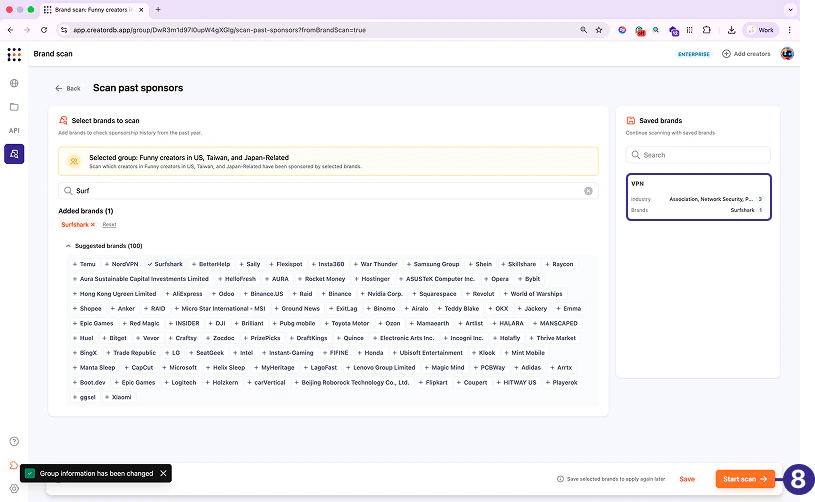Open Chrome three-dot menu
The height and width of the screenshot is (502, 815).
pos(790,30)
